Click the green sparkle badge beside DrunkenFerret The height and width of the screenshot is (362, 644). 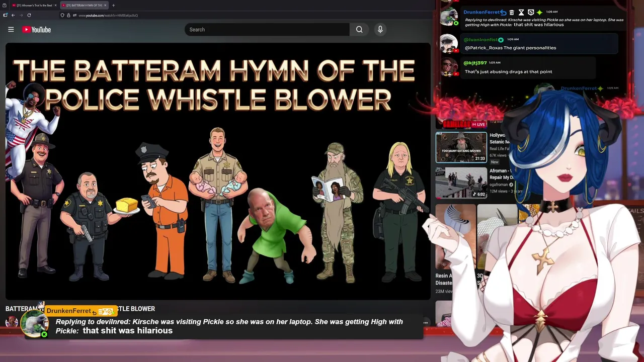539,12
